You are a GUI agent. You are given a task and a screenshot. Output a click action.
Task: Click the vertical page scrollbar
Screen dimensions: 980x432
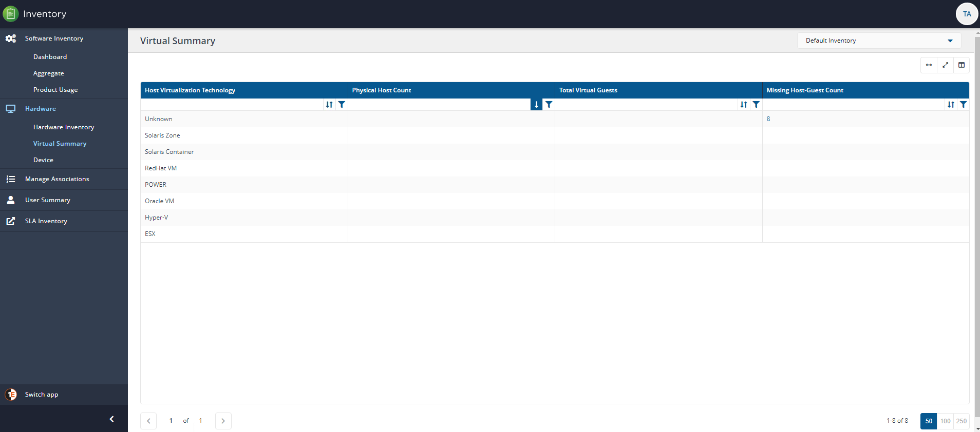tap(977, 226)
